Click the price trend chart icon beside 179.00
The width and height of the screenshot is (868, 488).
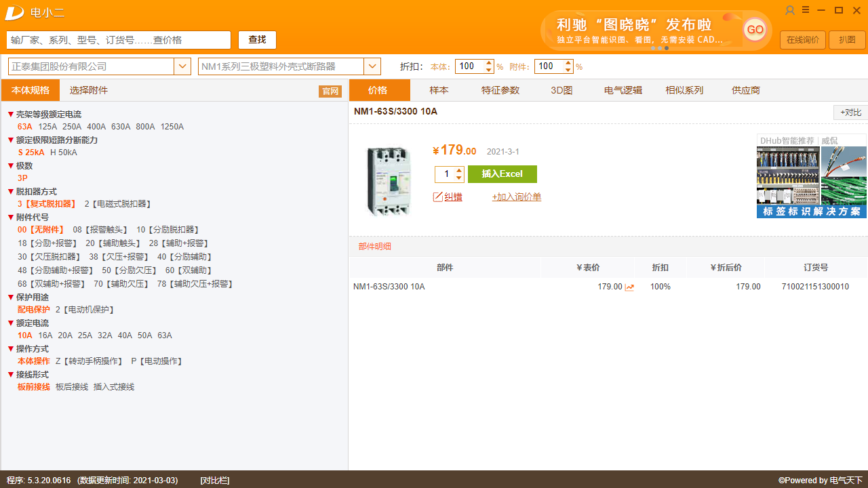(x=629, y=287)
